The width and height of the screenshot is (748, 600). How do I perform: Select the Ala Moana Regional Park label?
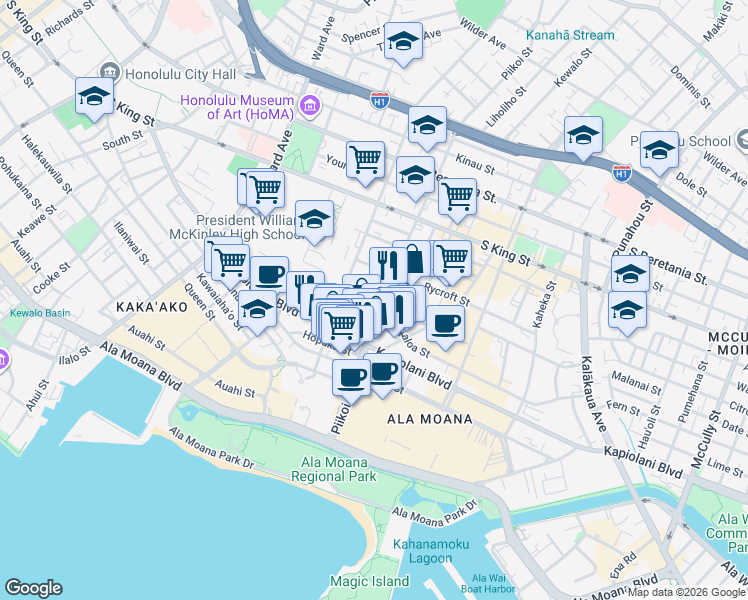click(x=334, y=469)
